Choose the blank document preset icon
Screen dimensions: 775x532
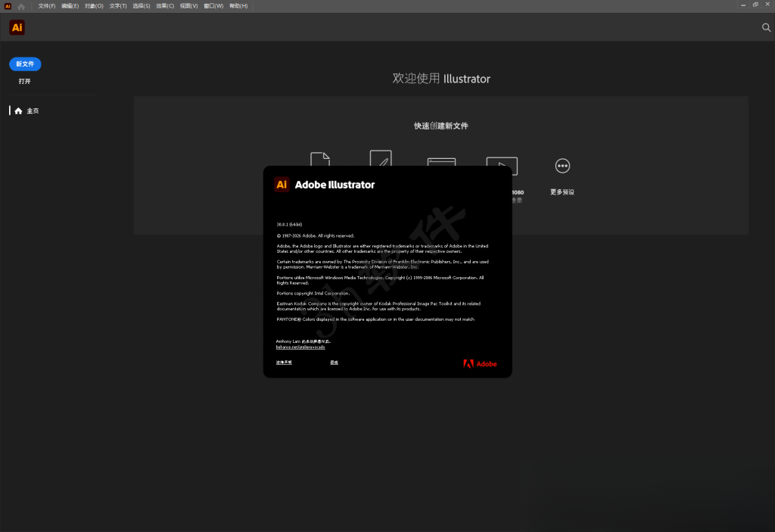point(320,159)
